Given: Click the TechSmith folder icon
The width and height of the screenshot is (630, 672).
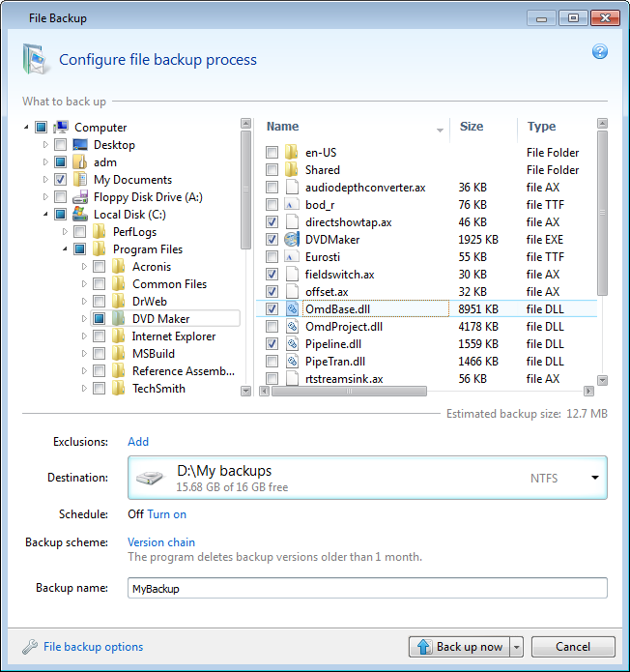Looking at the screenshot, I should [119, 388].
